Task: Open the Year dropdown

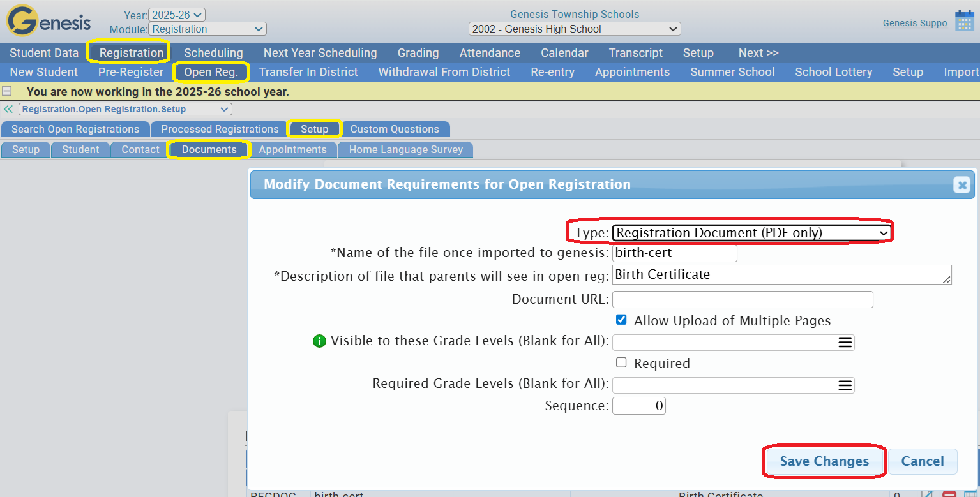Action: point(177,15)
